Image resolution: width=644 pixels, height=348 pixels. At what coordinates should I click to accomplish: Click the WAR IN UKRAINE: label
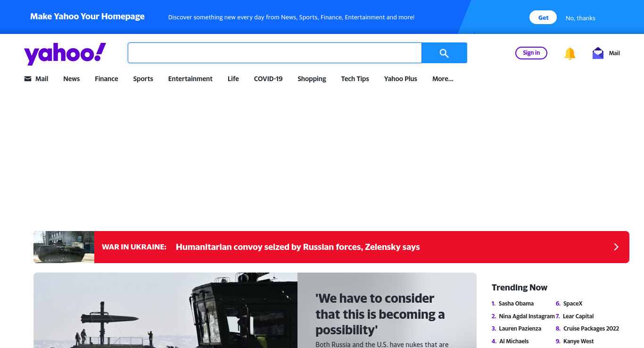coord(134,247)
